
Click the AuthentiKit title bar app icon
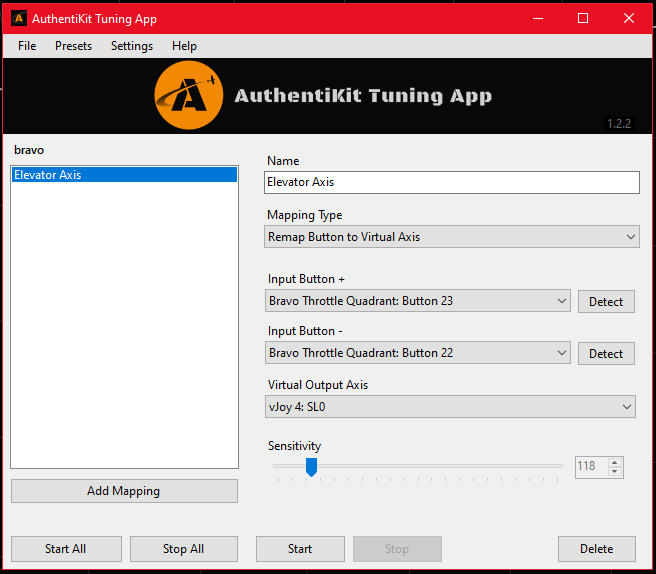(x=19, y=18)
